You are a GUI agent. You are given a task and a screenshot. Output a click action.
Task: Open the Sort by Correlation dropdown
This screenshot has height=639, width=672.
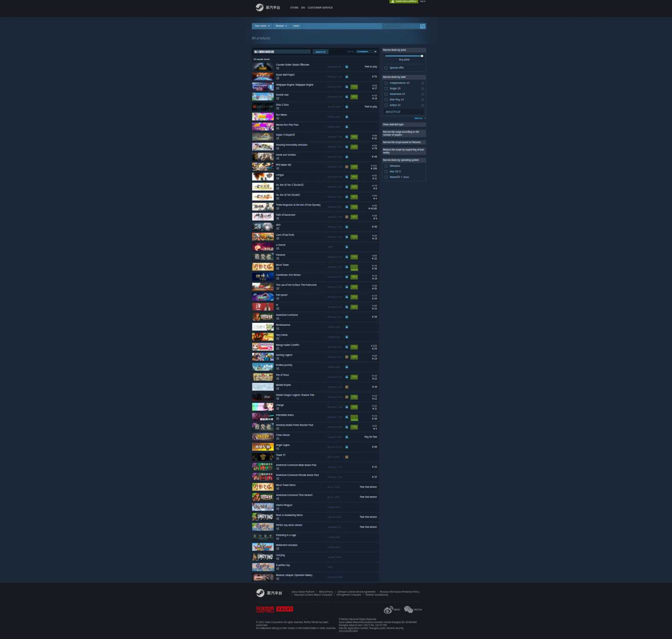coord(365,51)
